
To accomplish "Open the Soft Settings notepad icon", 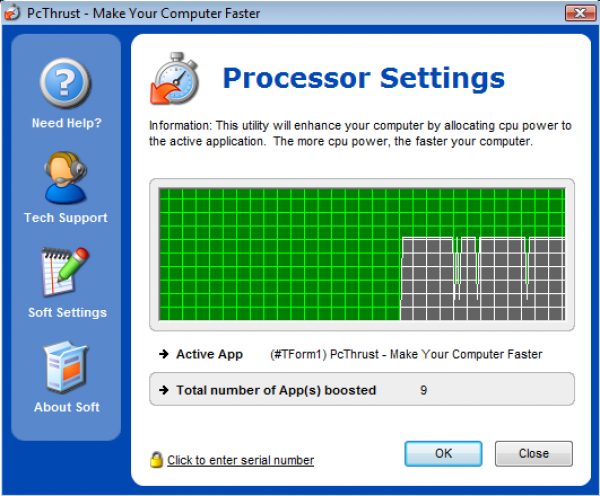I will tap(66, 272).
